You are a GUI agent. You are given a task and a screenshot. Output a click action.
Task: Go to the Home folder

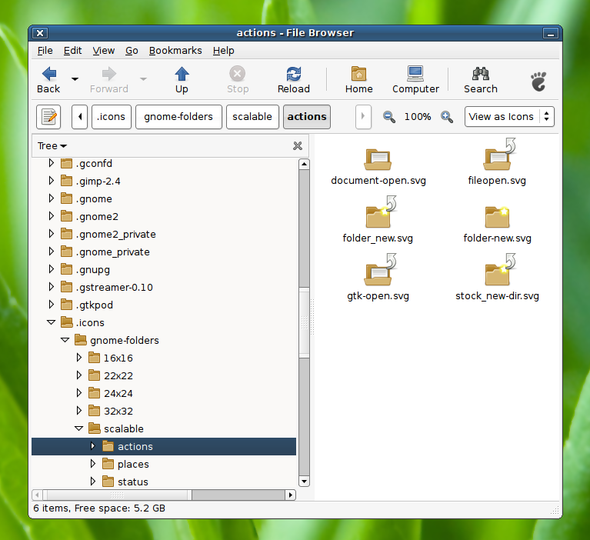coord(359,80)
